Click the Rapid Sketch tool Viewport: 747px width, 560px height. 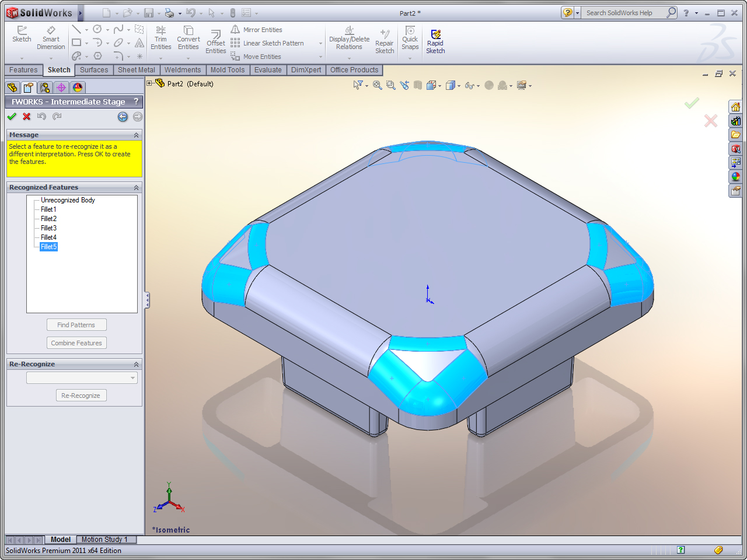click(x=435, y=41)
